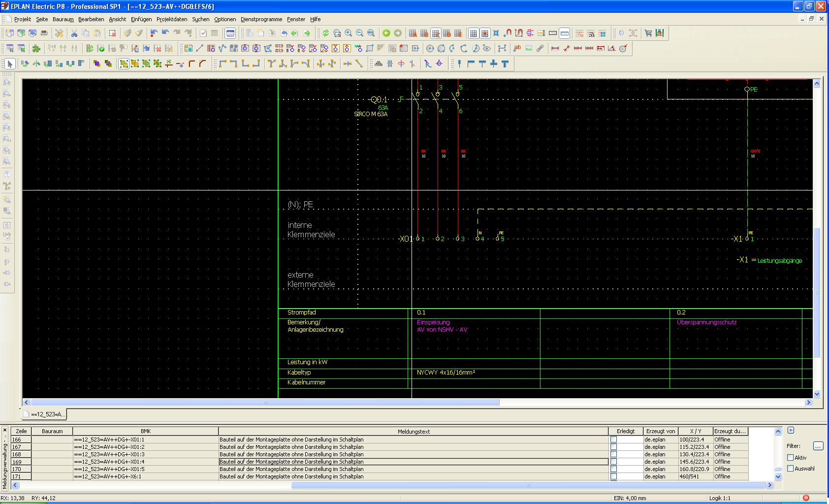This screenshot has width=829, height=504.
Task: Click the crop frame snap icon
Action: 496,33
